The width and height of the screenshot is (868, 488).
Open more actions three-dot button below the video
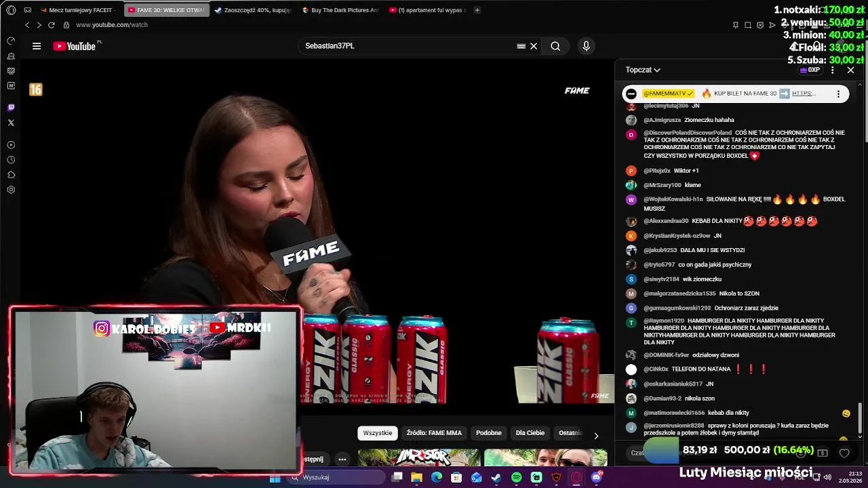342,459
